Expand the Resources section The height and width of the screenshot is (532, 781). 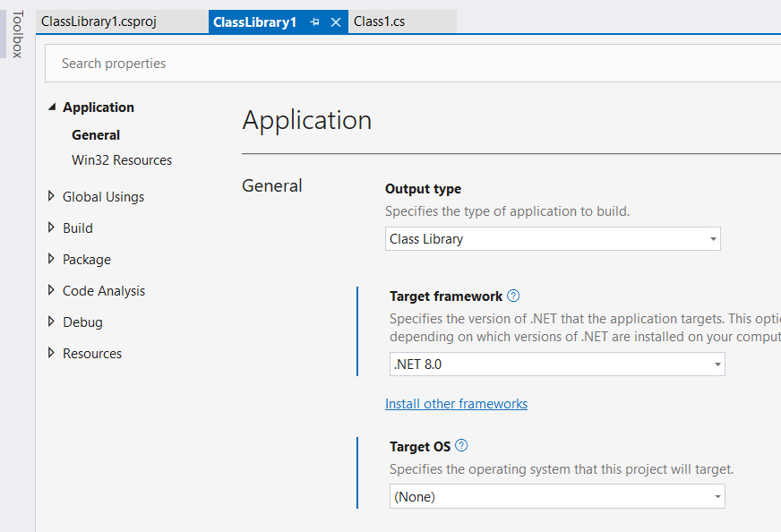pyautogui.click(x=51, y=354)
